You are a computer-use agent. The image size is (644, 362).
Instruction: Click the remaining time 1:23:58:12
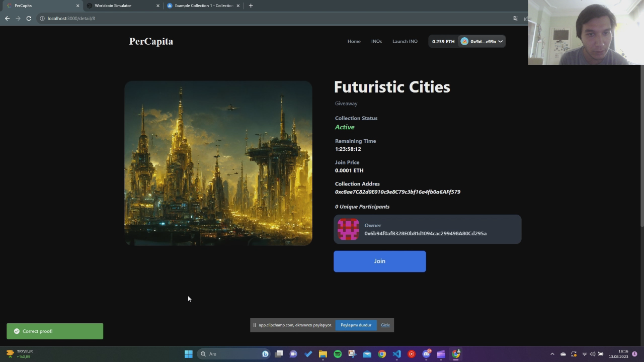click(348, 149)
